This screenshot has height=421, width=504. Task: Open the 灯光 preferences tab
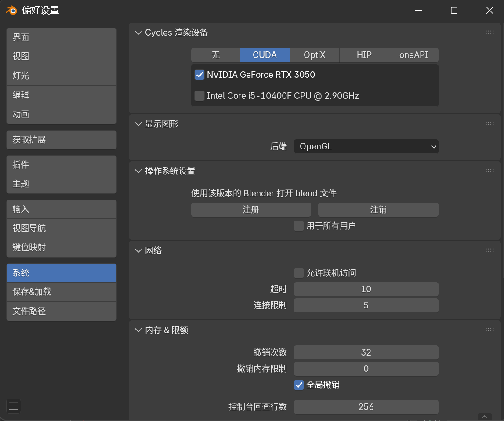[x=62, y=76]
